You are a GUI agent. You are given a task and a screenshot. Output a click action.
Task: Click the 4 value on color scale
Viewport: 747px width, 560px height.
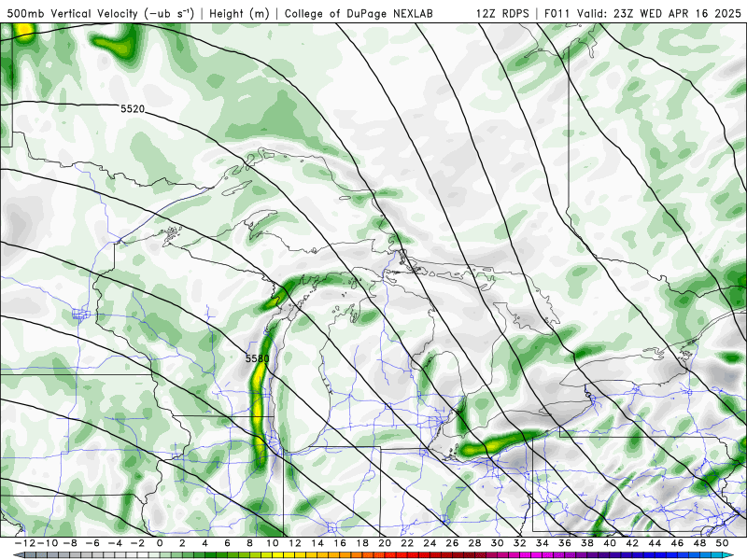point(204,543)
